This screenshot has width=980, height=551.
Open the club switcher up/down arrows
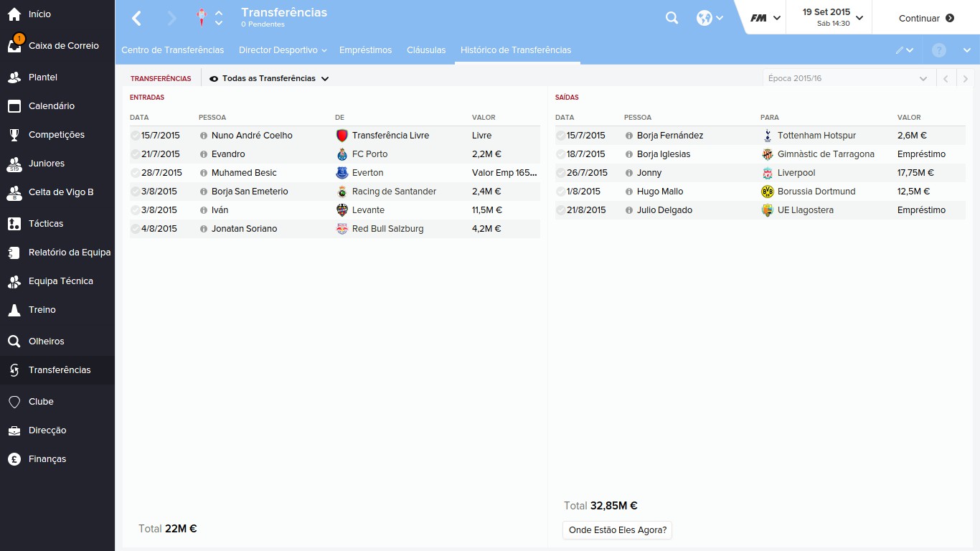pyautogui.click(x=219, y=18)
